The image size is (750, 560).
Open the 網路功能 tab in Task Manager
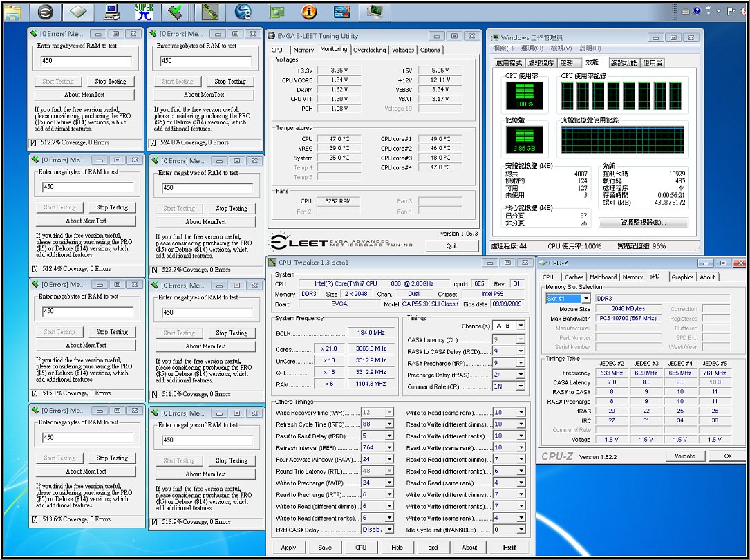pyautogui.click(x=624, y=63)
